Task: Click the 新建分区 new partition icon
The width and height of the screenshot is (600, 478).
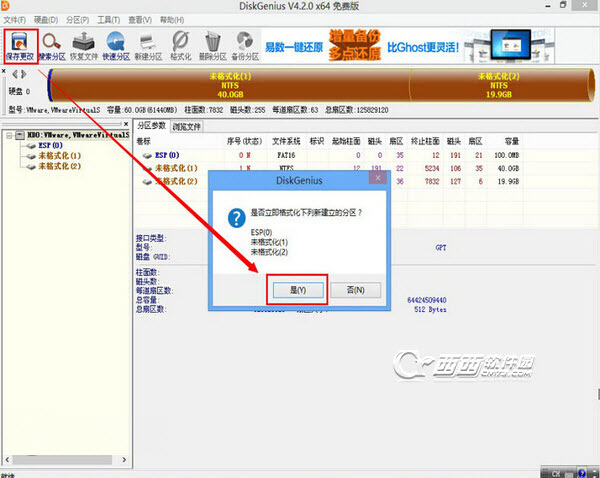Action: point(148,46)
